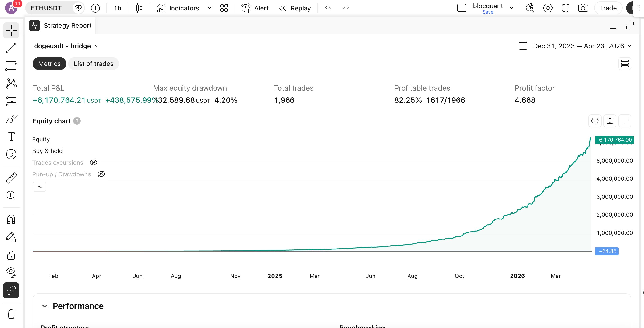Open the chart zoom-in tool
The height and width of the screenshot is (328, 644).
[x=11, y=195]
